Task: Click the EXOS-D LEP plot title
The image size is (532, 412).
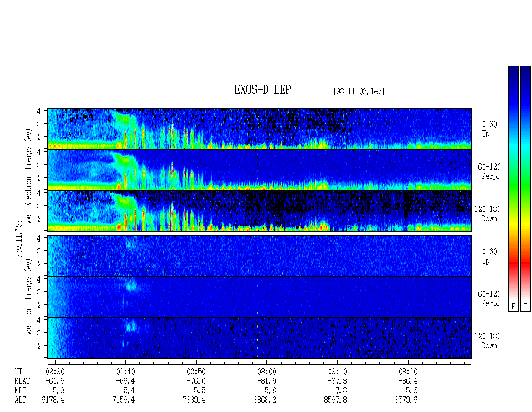Action: pos(263,89)
